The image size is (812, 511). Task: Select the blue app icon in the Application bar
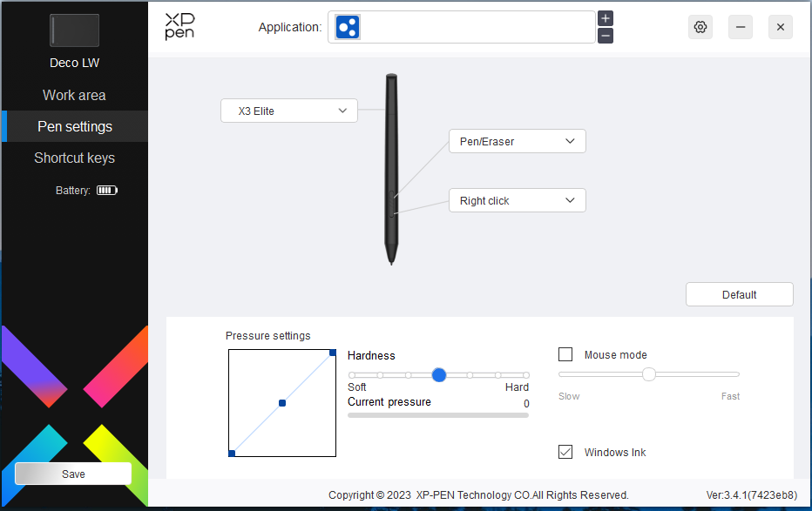click(348, 27)
